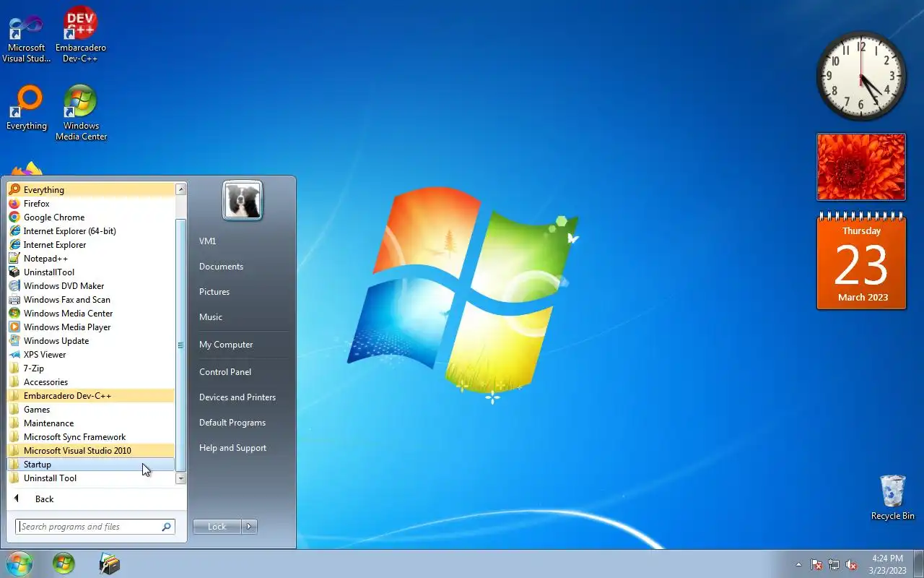Image resolution: width=924 pixels, height=578 pixels.
Task: Expand the 7-Zip folder
Action: coord(91,368)
